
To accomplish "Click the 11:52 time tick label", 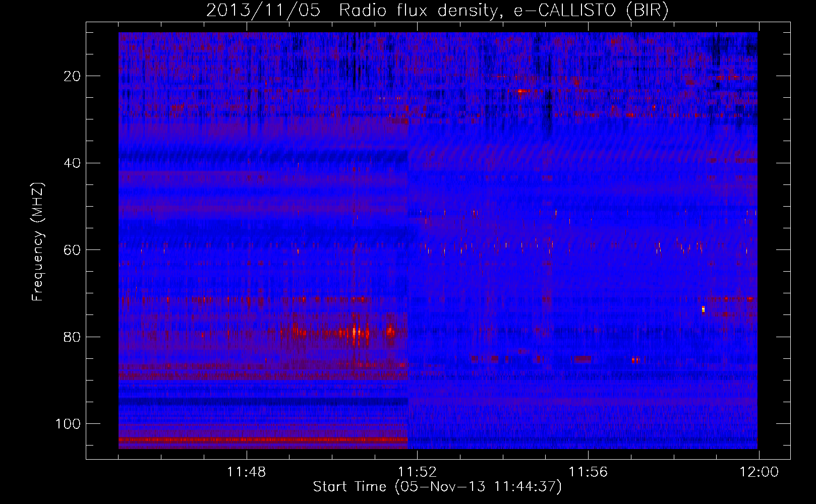I will point(417,472).
